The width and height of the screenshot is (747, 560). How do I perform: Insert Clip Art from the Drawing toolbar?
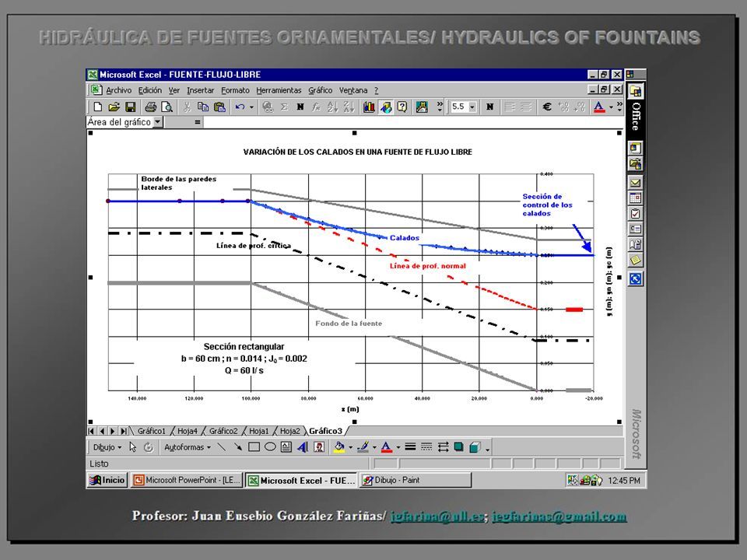tap(319, 447)
